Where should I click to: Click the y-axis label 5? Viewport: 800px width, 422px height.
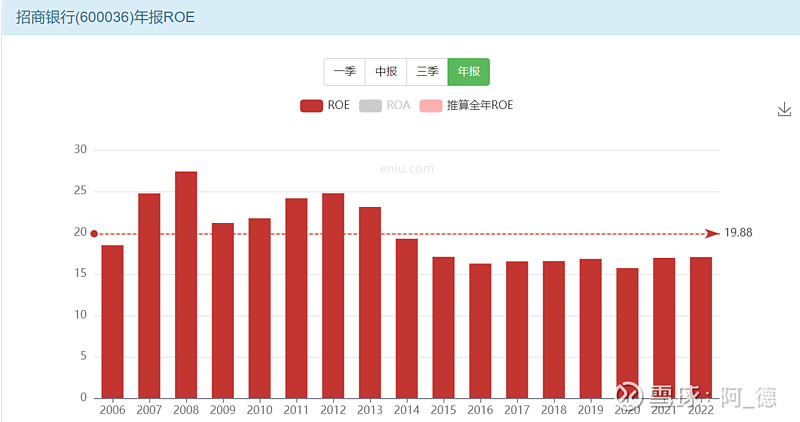pos(83,356)
